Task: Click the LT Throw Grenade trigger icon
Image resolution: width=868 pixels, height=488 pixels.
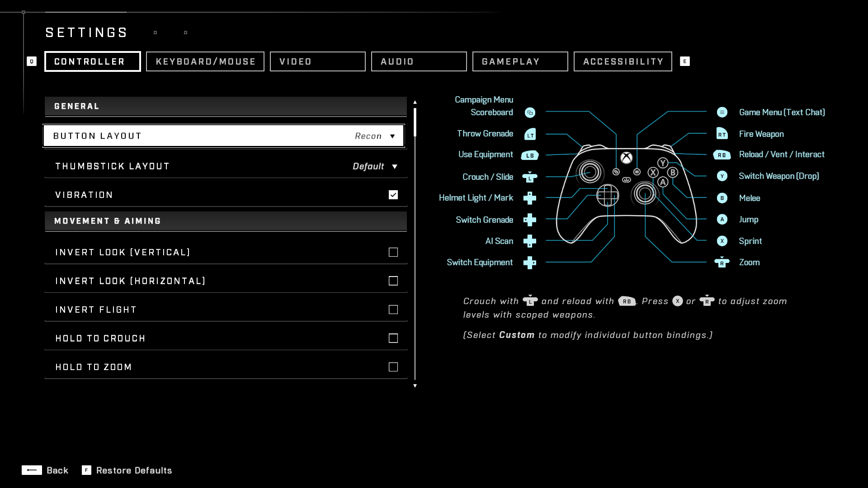Action: tap(530, 134)
